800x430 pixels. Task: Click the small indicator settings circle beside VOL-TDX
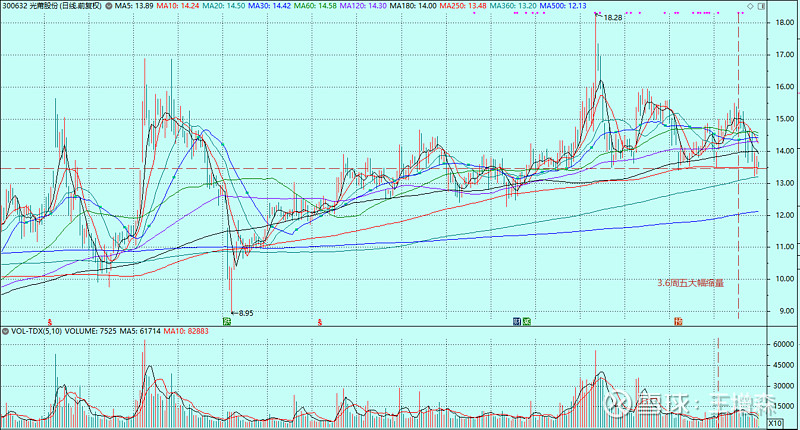5,330
